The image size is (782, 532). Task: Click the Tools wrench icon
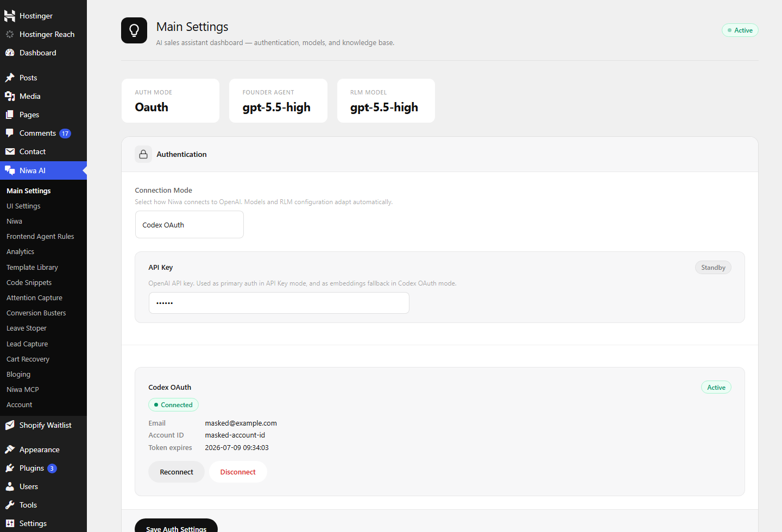10,505
